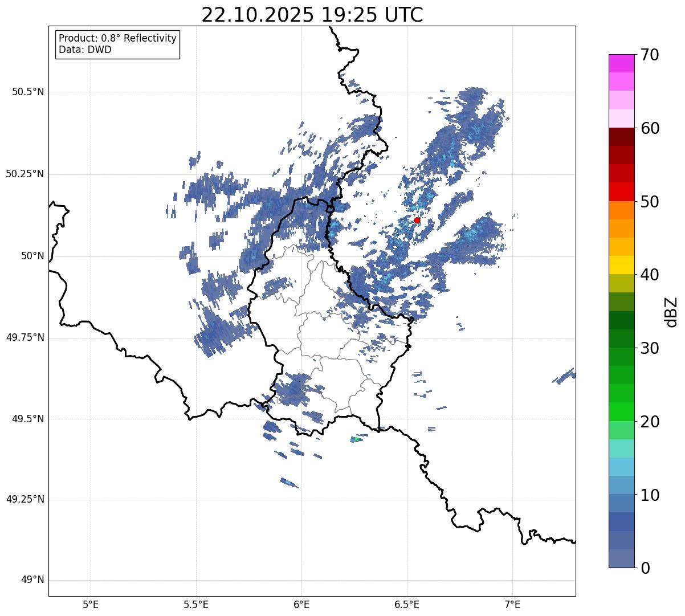The width and height of the screenshot is (685, 616).
Task: Click the colorbar '70' tick label
Action: pyautogui.click(x=650, y=55)
